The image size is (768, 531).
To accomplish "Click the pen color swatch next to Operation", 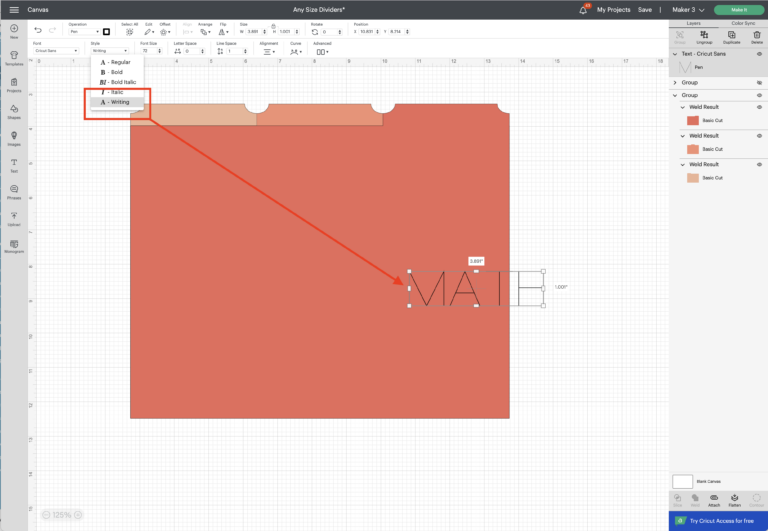I will pyautogui.click(x=106, y=31).
